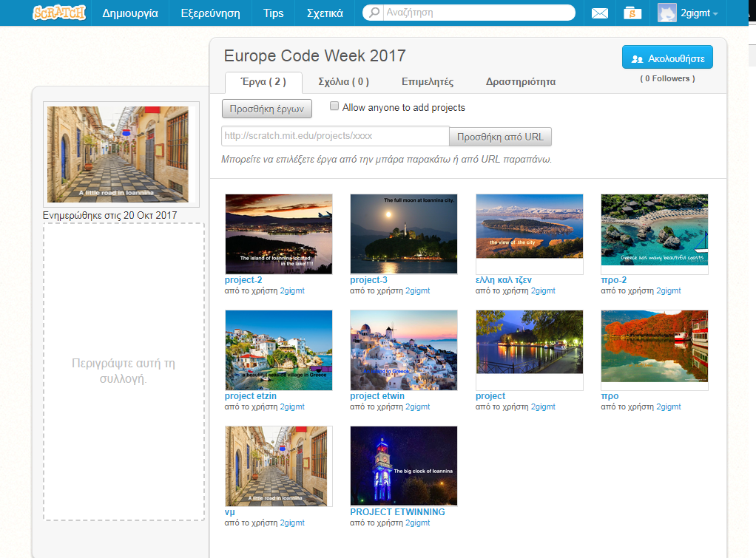
Task: Click the project-3 title link
Action: 369,280
